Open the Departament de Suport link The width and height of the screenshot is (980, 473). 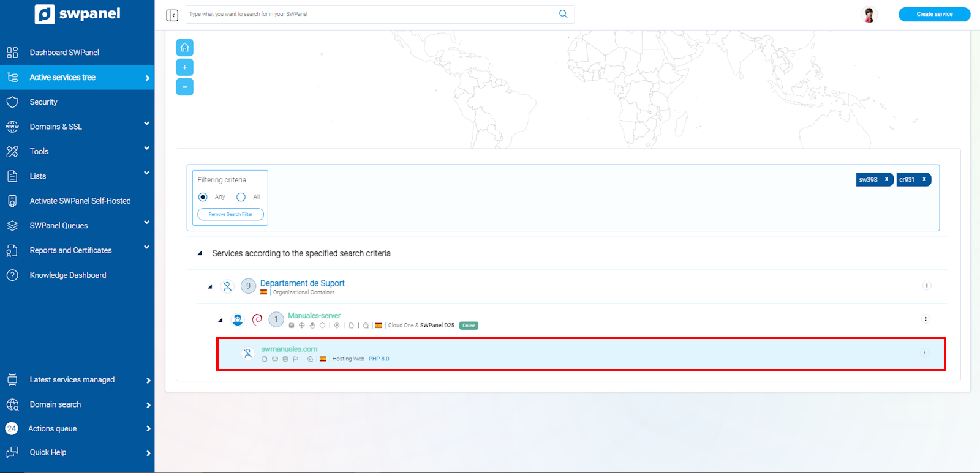click(x=303, y=283)
